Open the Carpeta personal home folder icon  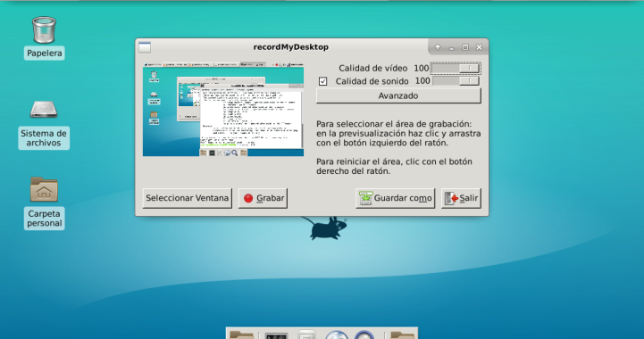(44, 190)
